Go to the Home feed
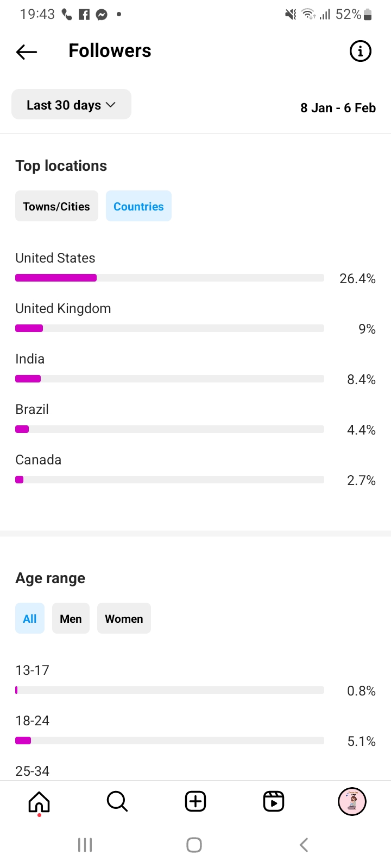391x868 pixels. click(39, 801)
